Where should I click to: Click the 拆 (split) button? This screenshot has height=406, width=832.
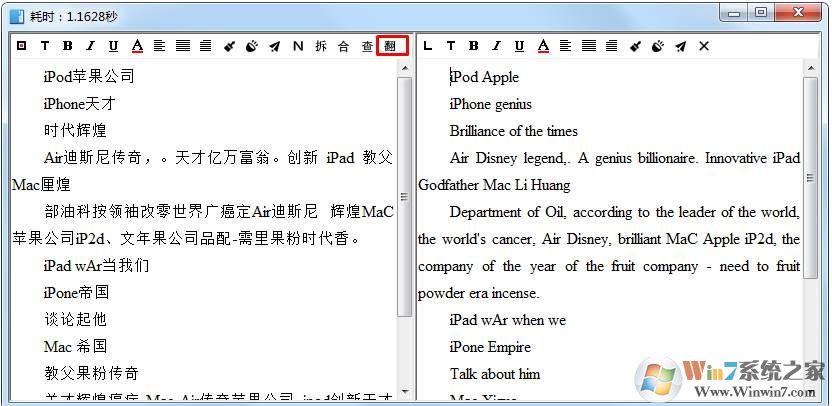(x=321, y=46)
